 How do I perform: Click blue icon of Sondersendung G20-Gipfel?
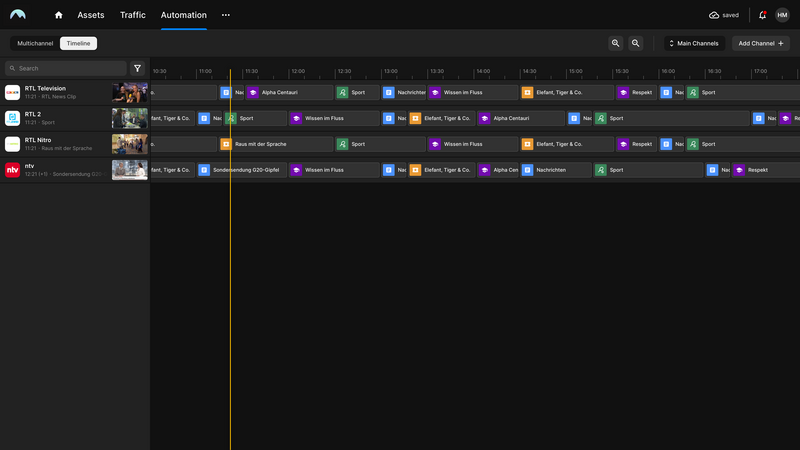(x=204, y=170)
